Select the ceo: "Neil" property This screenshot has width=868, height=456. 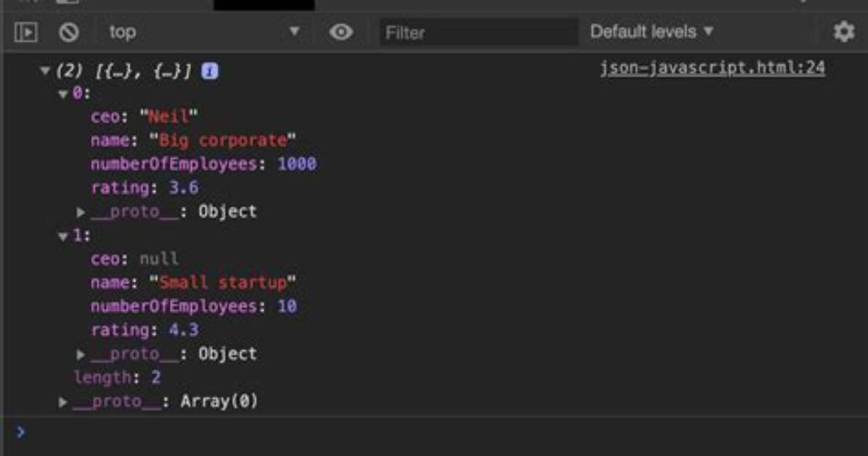144,116
